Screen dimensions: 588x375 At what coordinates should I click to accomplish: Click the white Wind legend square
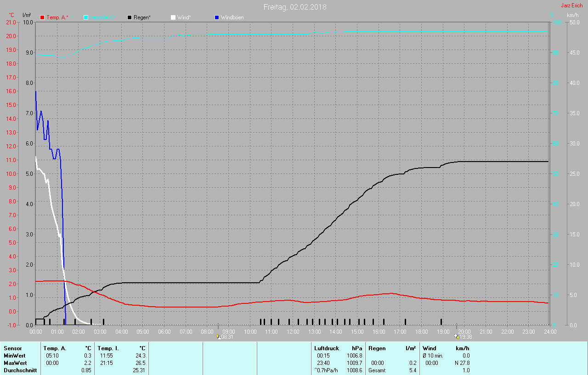(173, 17)
